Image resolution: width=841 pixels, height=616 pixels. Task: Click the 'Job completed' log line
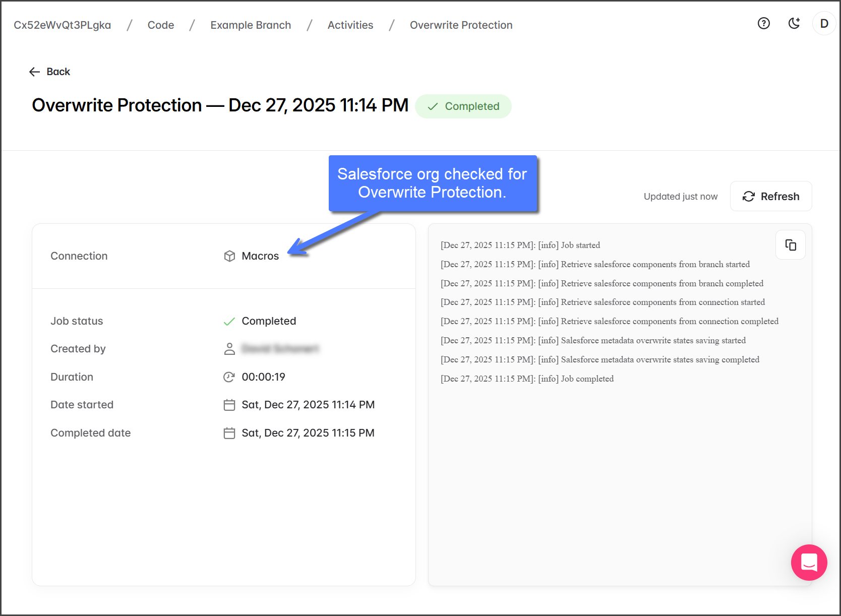click(x=527, y=379)
